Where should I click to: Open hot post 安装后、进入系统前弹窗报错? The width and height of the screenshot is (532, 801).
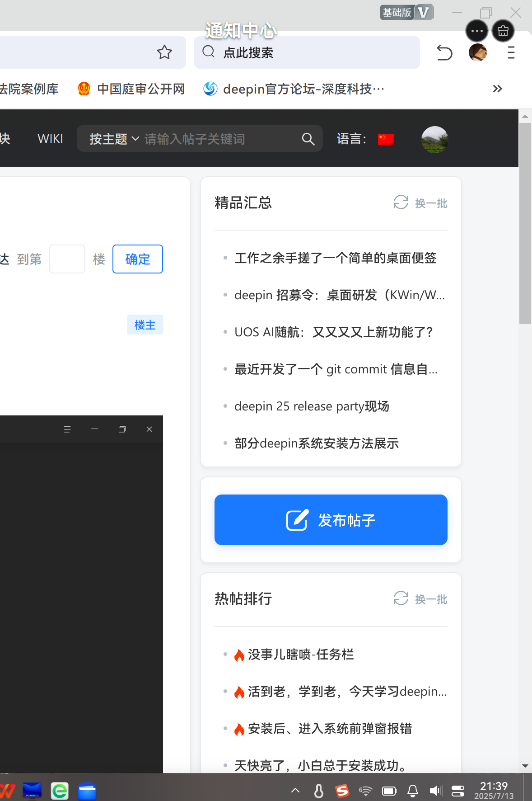[330, 729]
